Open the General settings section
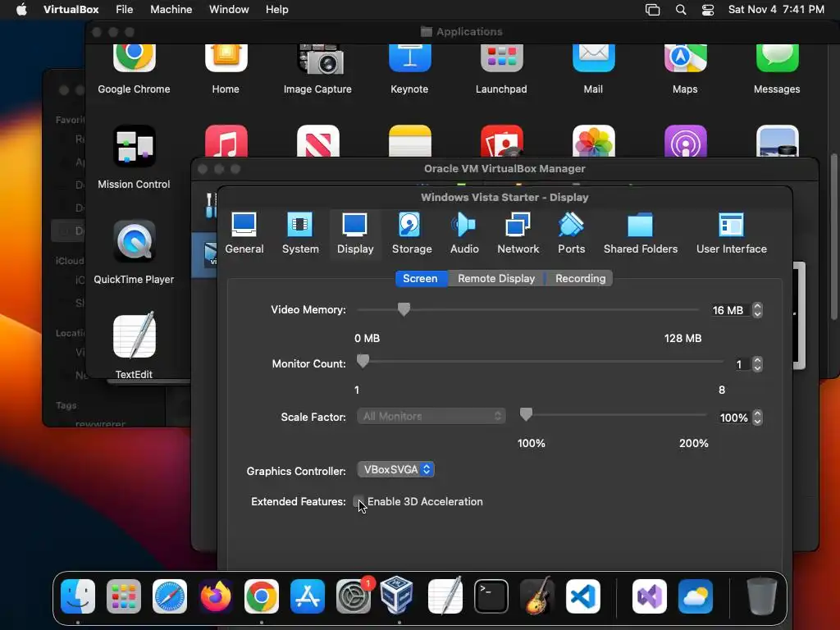This screenshot has width=840, height=630. (x=244, y=234)
